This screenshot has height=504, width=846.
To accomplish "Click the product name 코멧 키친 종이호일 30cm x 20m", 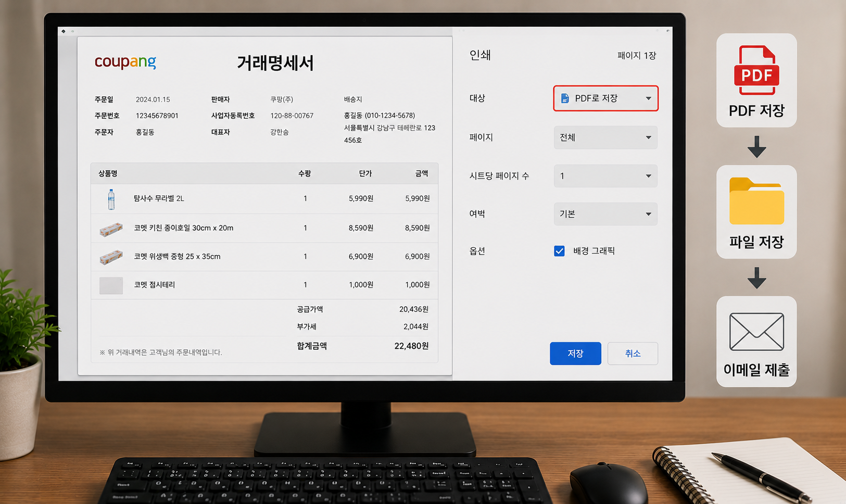I will click(183, 228).
